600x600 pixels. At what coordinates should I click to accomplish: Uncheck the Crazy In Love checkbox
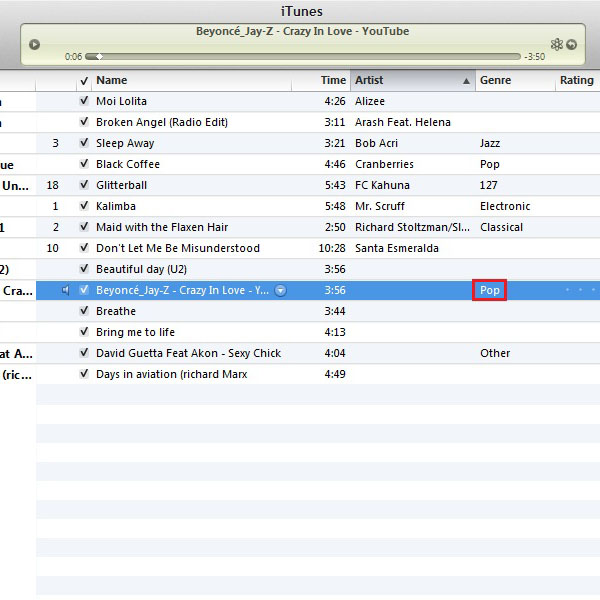click(x=84, y=290)
